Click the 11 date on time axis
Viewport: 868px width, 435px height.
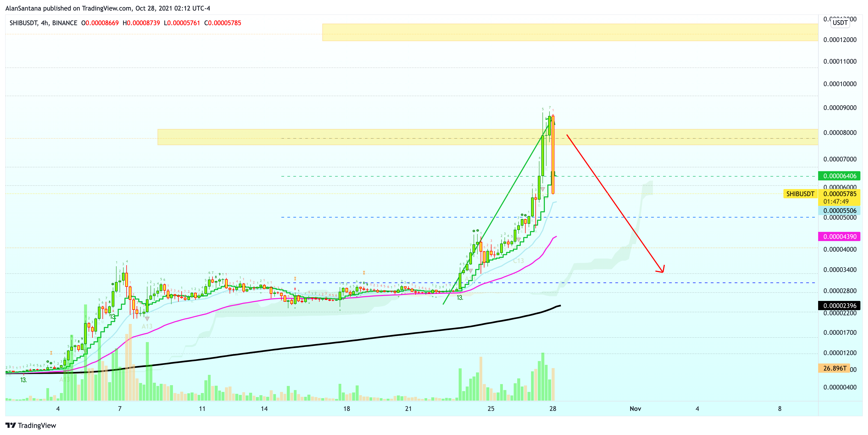click(x=202, y=408)
